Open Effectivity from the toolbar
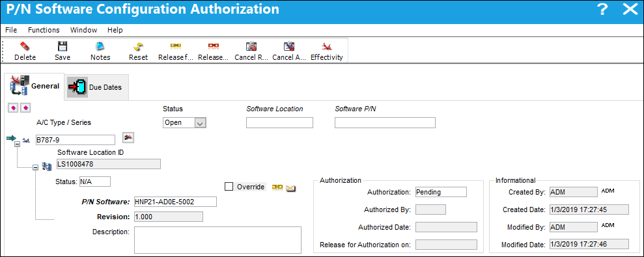Image resolution: width=644 pixels, height=257 pixels. [326, 46]
